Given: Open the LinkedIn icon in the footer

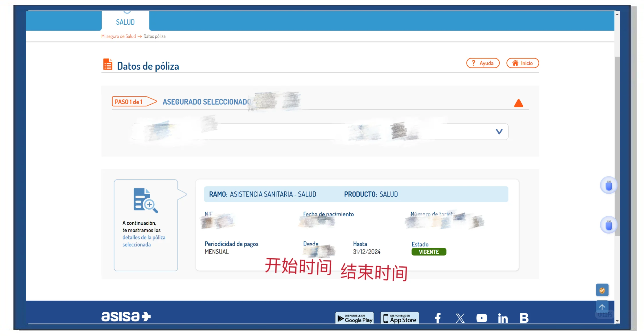Looking at the screenshot, I should [503, 318].
